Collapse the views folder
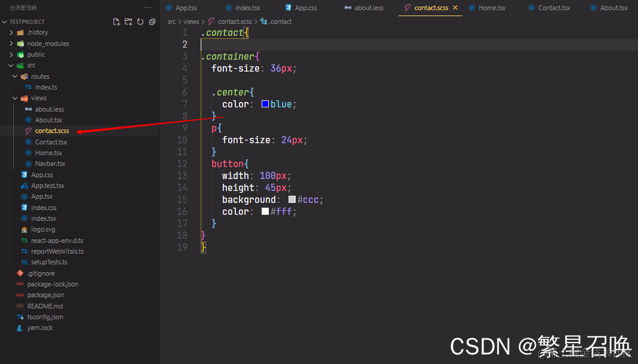 [x=15, y=98]
